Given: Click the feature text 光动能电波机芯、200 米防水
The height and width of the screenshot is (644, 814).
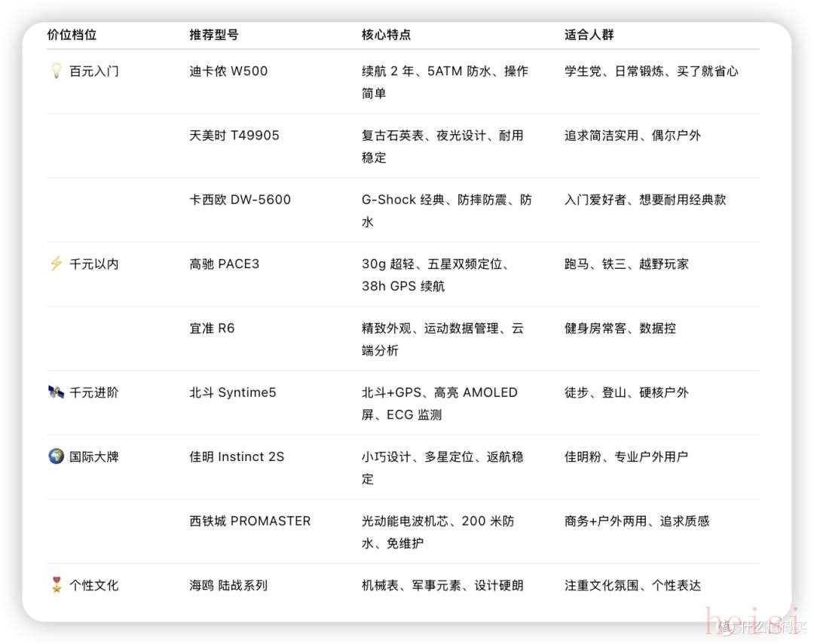Looking at the screenshot, I should pyautogui.click(x=438, y=532).
